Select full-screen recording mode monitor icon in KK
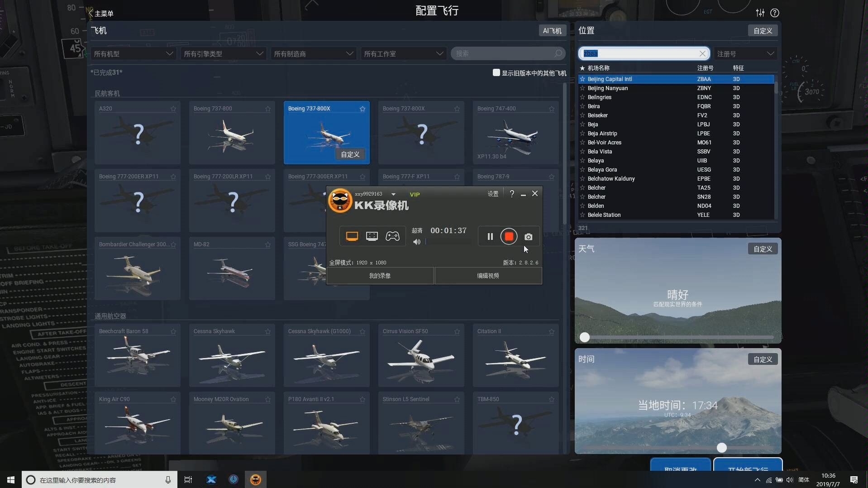Image resolution: width=868 pixels, height=488 pixels. [352, 236]
